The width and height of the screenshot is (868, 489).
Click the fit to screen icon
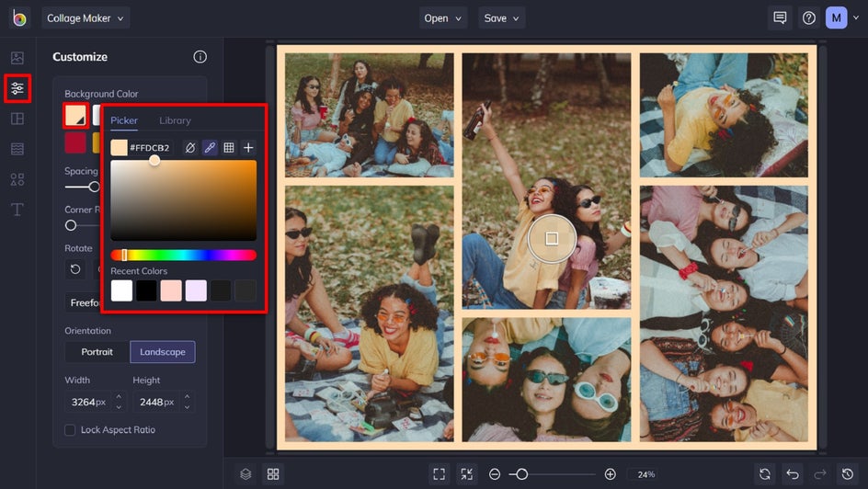pos(439,474)
